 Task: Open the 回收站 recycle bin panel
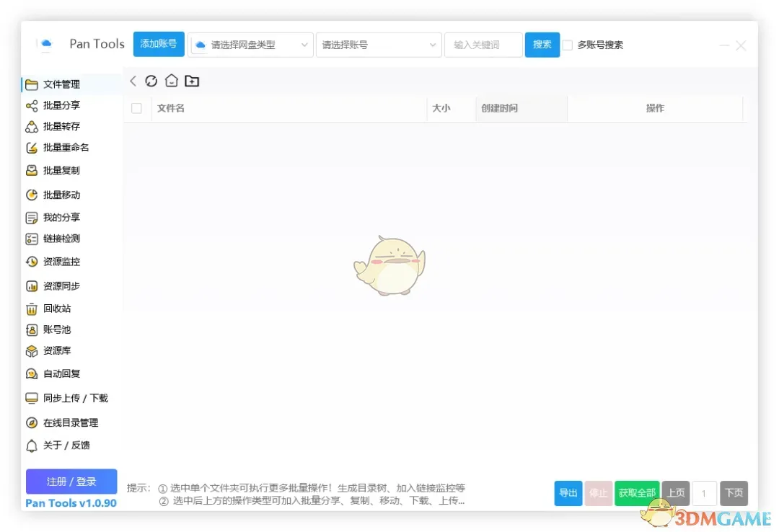coord(56,309)
